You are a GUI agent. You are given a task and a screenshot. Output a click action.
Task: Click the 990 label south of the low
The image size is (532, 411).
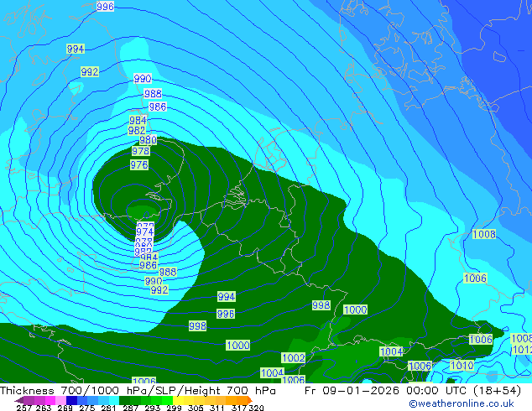[154, 281]
